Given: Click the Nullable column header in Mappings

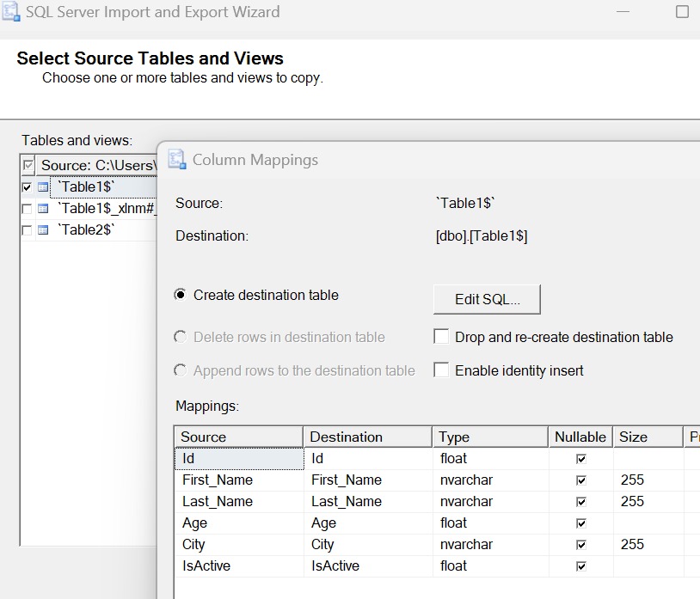Looking at the screenshot, I should click(580, 437).
